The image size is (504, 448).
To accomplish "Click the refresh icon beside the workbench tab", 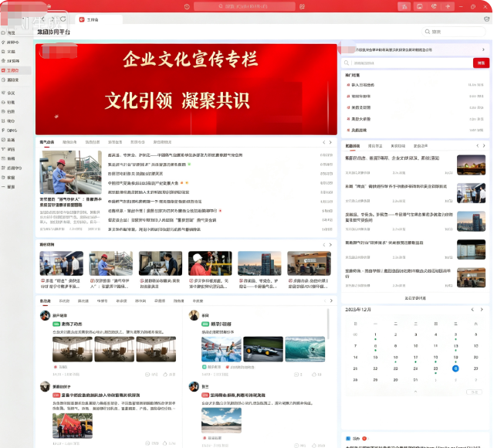I will click(63, 19).
